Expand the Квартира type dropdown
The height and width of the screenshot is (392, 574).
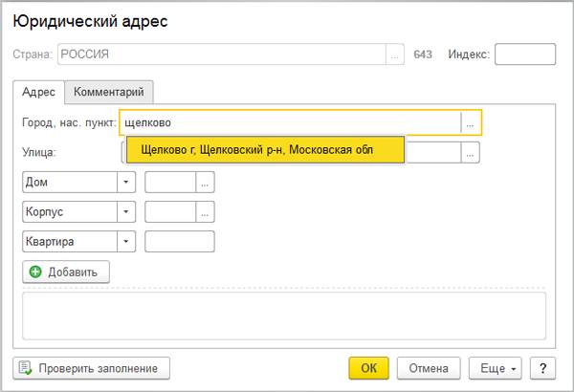pos(126,242)
